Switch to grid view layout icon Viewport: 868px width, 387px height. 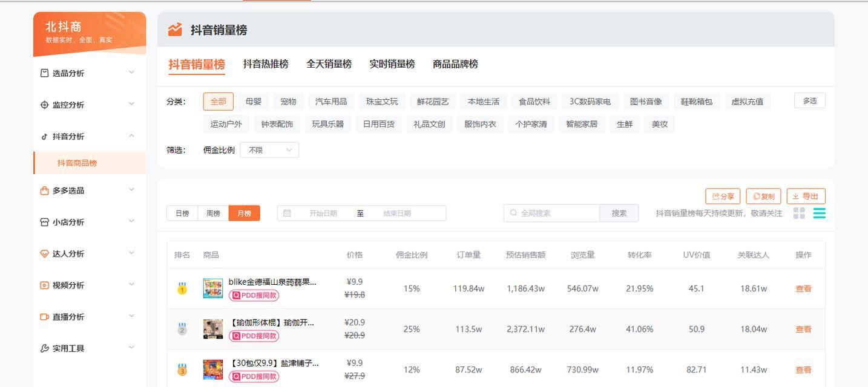pyautogui.click(x=799, y=213)
